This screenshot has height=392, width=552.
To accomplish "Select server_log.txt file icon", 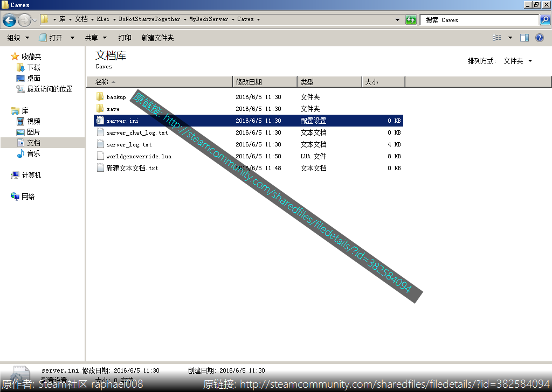I will [100, 144].
